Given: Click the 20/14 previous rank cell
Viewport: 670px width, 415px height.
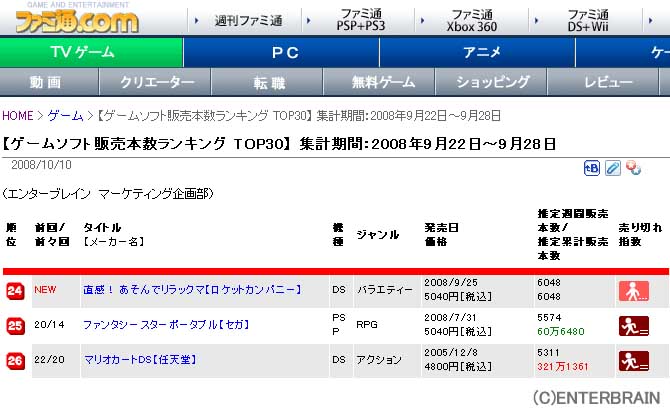Looking at the screenshot, I should pos(49,325).
